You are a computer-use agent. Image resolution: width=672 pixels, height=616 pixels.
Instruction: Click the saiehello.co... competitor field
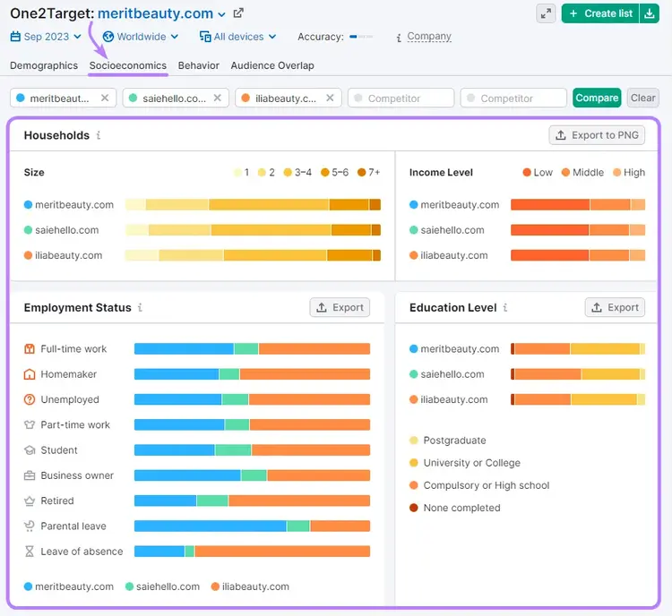point(174,98)
